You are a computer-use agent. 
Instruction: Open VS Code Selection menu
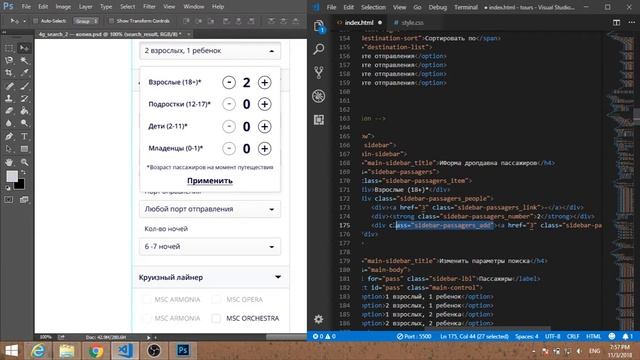pyautogui.click(x=373, y=7)
